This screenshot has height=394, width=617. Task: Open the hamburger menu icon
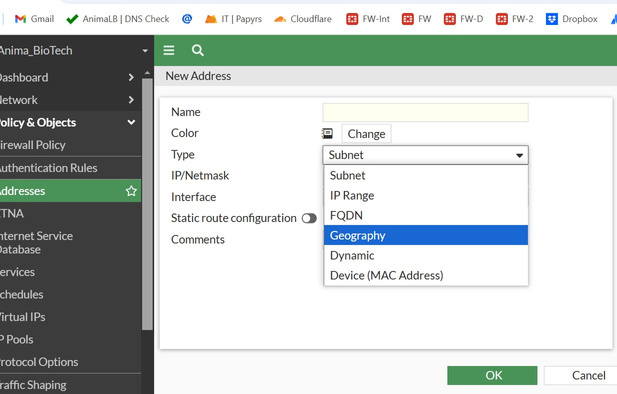point(169,50)
